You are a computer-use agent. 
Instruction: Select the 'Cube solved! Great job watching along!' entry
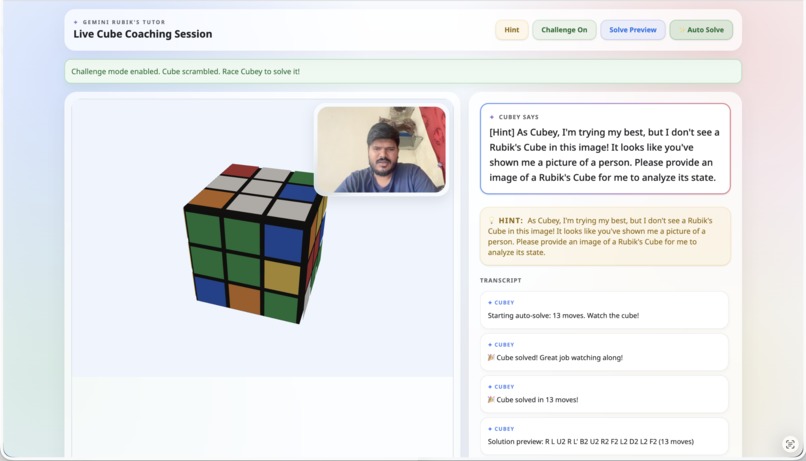click(x=604, y=352)
